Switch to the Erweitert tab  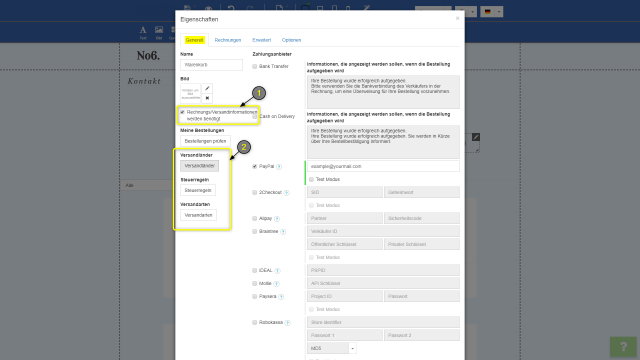click(x=262, y=40)
